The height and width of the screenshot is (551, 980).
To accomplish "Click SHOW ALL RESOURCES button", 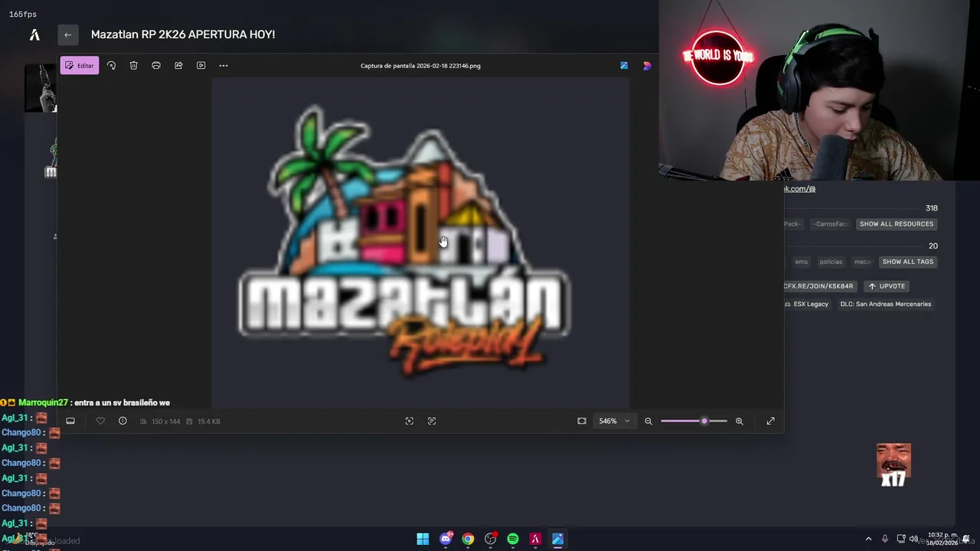I will pos(897,224).
